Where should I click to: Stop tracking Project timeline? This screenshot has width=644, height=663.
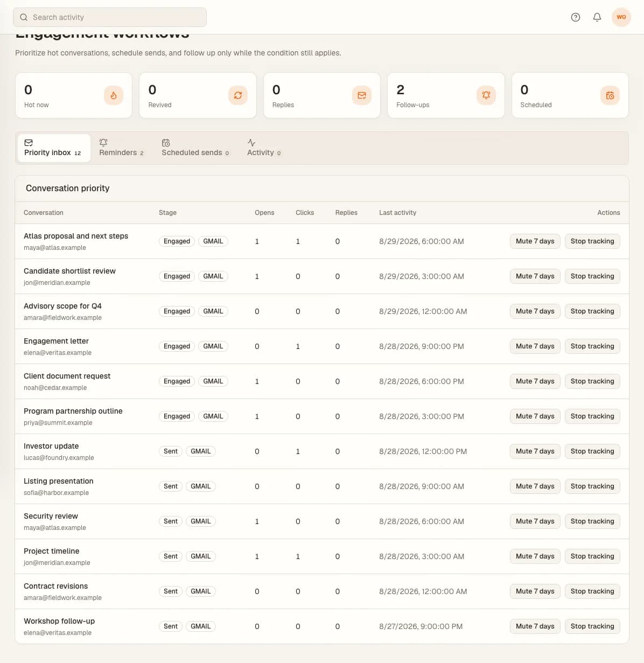(x=592, y=556)
